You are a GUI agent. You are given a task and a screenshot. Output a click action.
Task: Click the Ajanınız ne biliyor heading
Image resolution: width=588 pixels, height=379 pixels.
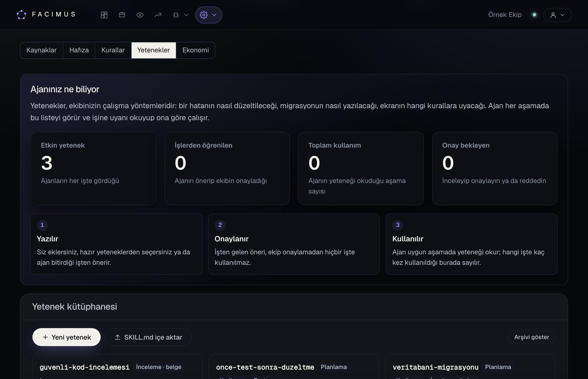(x=65, y=89)
